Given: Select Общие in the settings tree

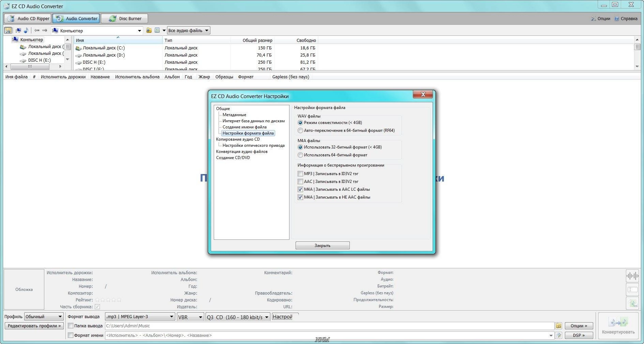Looking at the screenshot, I should point(223,109).
